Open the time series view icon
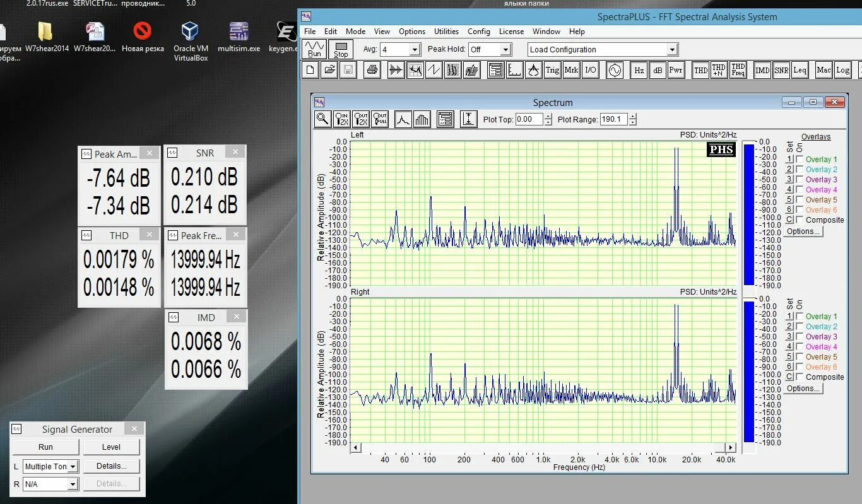862x504 pixels. (x=396, y=70)
